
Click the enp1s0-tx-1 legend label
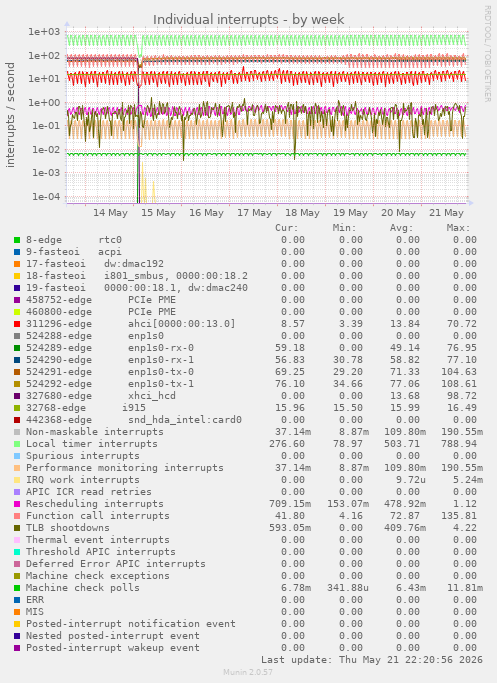[161, 384]
